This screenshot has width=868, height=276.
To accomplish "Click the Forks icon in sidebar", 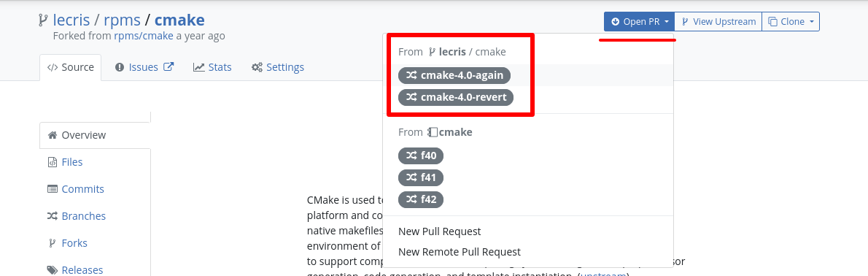I will pos(52,243).
